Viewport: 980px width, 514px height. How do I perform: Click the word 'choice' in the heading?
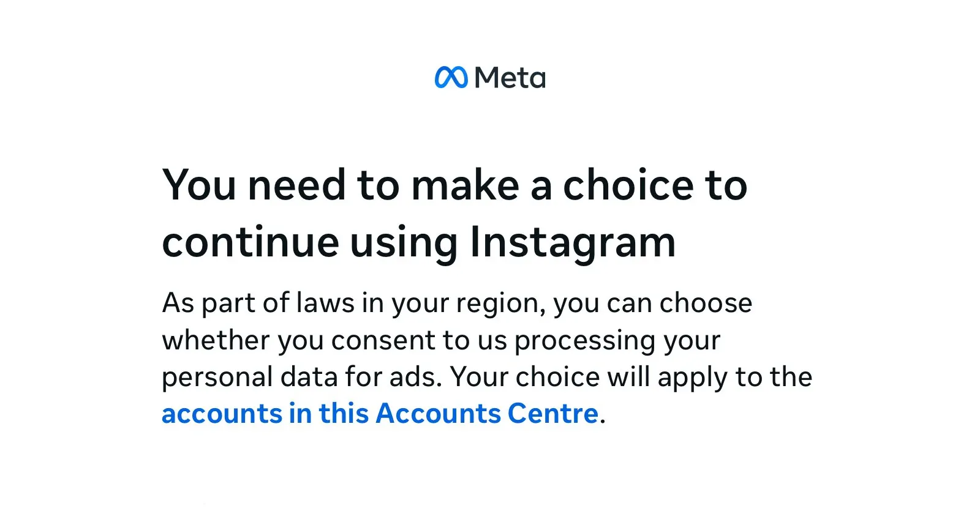pyautogui.click(x=628, y=185)
